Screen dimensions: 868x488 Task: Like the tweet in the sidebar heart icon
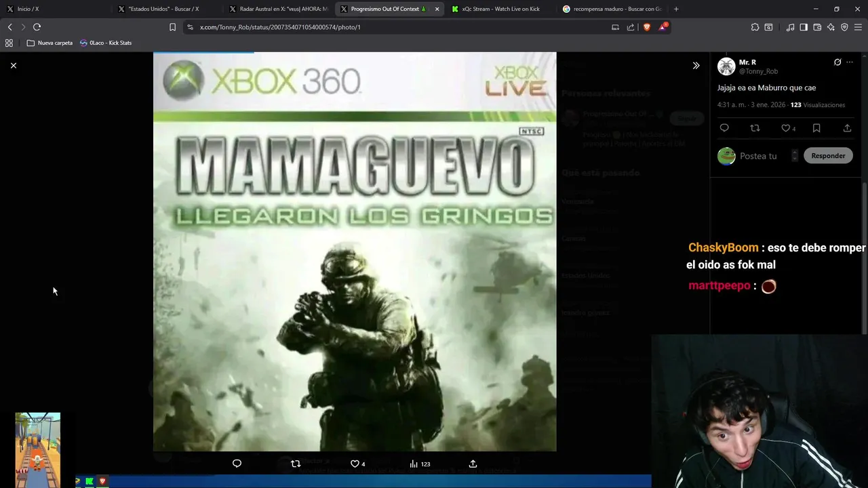(x=788, y=128)
